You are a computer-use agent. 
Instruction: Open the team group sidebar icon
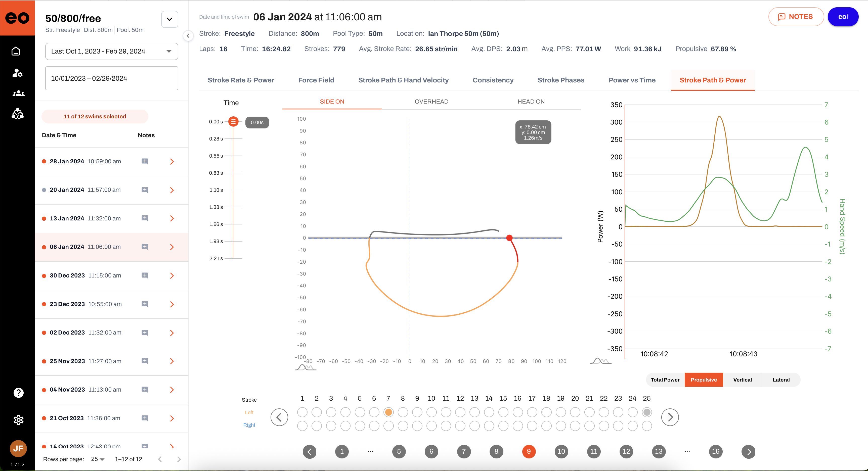[x=18, y=94]
